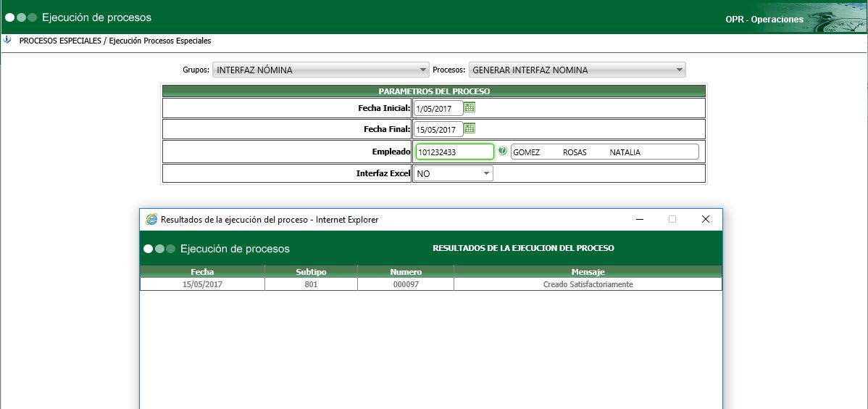Click the Interfaz Excel label
Screen dimensions: 868x409
383,173
